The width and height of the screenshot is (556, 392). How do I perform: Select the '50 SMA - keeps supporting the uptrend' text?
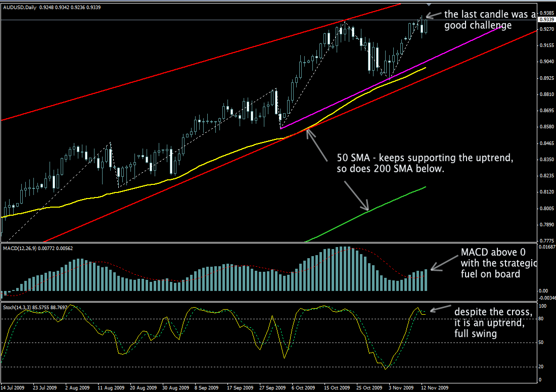(426, 163)
